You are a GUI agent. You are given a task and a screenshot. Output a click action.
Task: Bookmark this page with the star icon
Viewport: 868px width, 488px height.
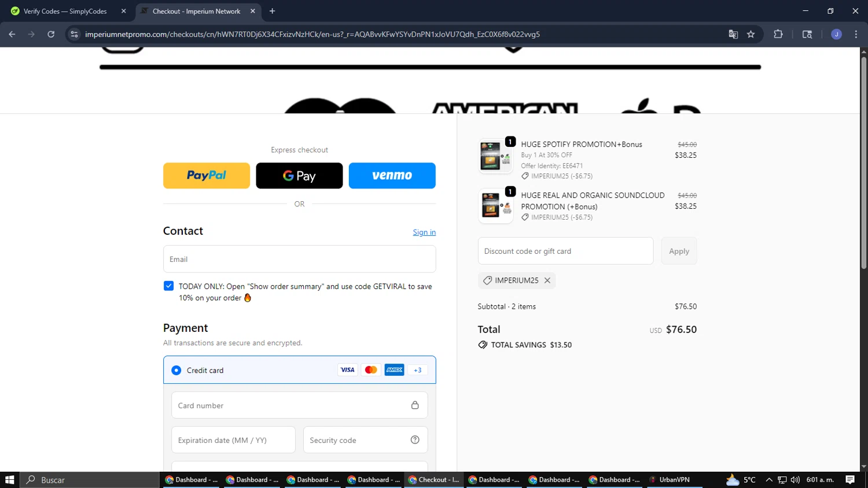coord(751,34)
